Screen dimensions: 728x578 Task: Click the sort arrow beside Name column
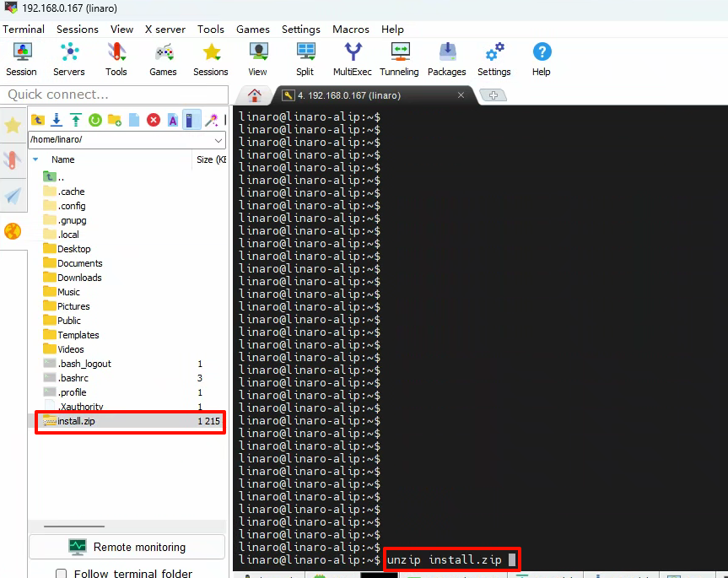35,159
